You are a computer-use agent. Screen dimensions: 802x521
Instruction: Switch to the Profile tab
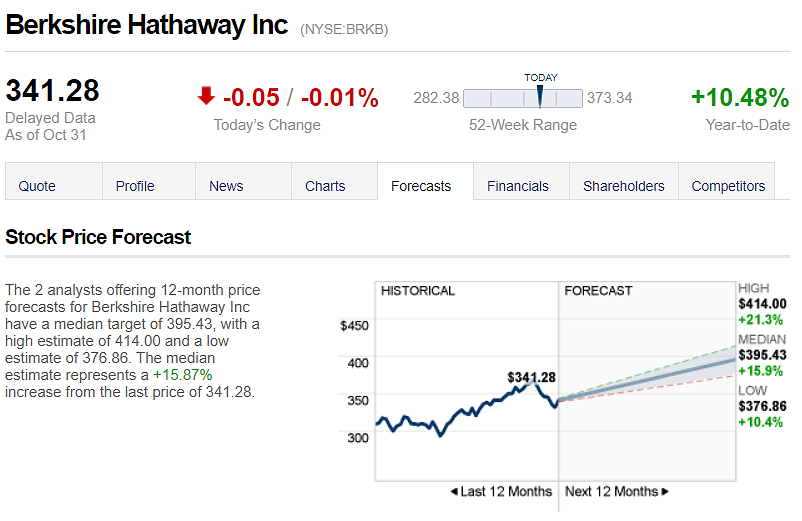click(x=135, y=186)
